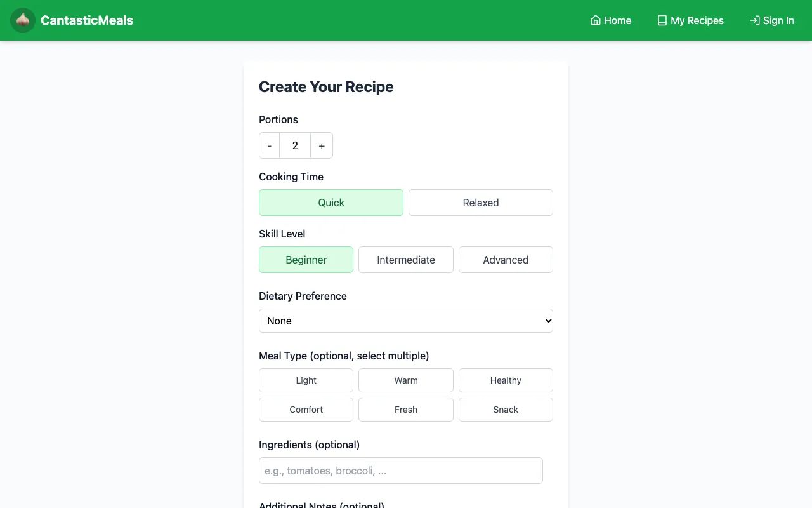Image resolution: width=812 pixels, height=508 pixels.
Task: Click the Ingredients text field
Action: pos(401,471)
